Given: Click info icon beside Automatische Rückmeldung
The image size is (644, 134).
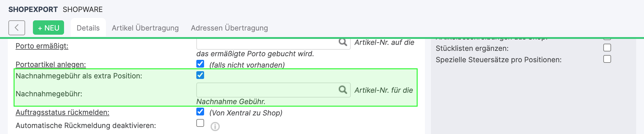Looking at the screenshot, I should tap(215, 127).
